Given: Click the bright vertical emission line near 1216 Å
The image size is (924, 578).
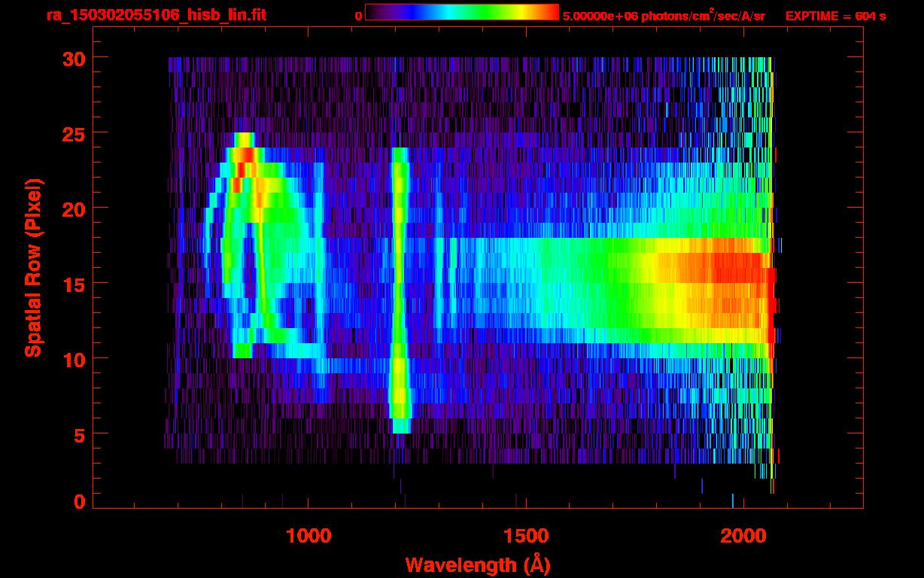Looking at the screenshot, I should (400, 290).
